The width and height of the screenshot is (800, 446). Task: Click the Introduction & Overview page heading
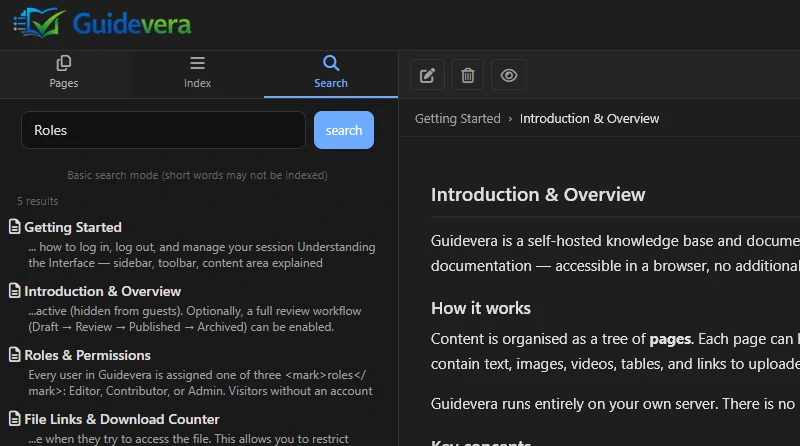pyautogui.click(x=538, y=194)
